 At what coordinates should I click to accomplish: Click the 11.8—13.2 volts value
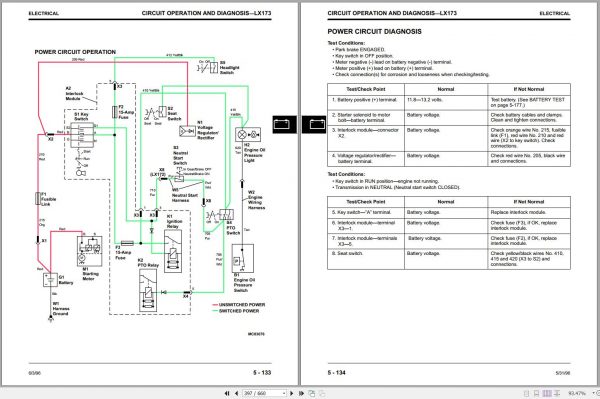click(425, 100)
